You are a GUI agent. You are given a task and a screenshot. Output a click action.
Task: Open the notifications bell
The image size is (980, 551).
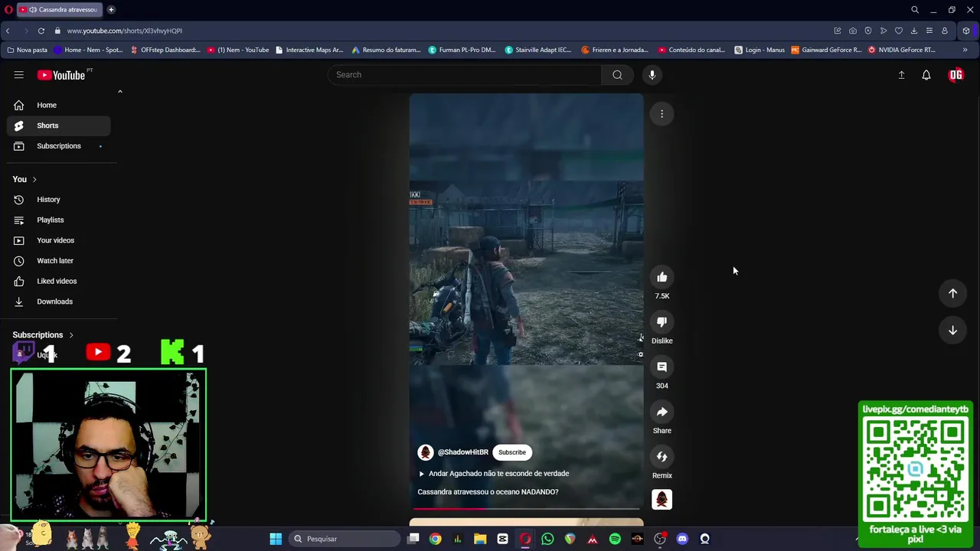926,75
